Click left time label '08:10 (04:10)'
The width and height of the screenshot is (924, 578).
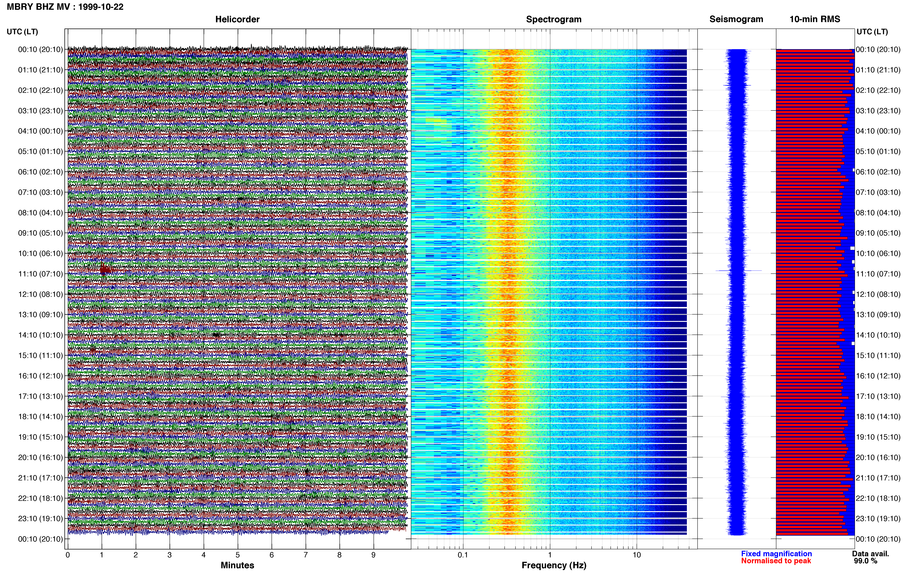(41, 212)
